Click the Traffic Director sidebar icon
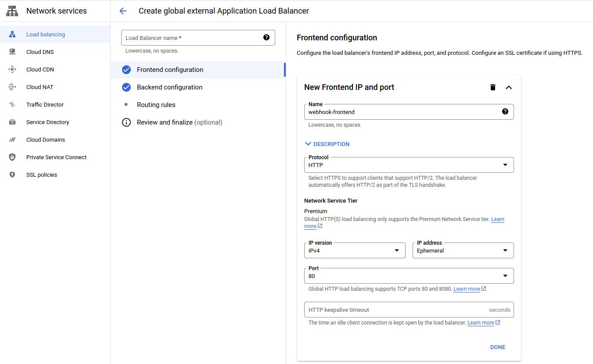 point(12,104)
